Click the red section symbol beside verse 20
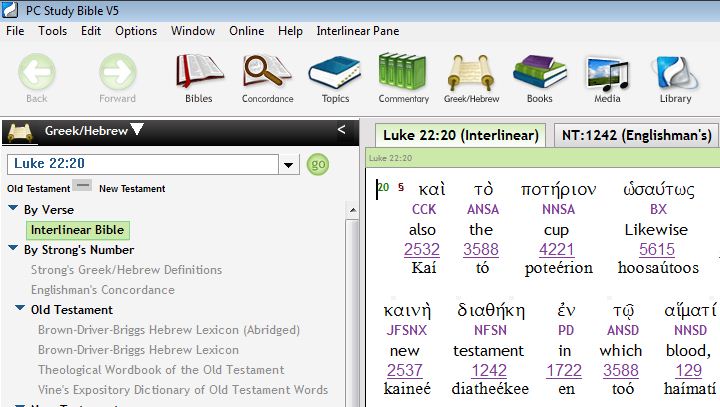 pyautogui.click(x=401, y=187)
